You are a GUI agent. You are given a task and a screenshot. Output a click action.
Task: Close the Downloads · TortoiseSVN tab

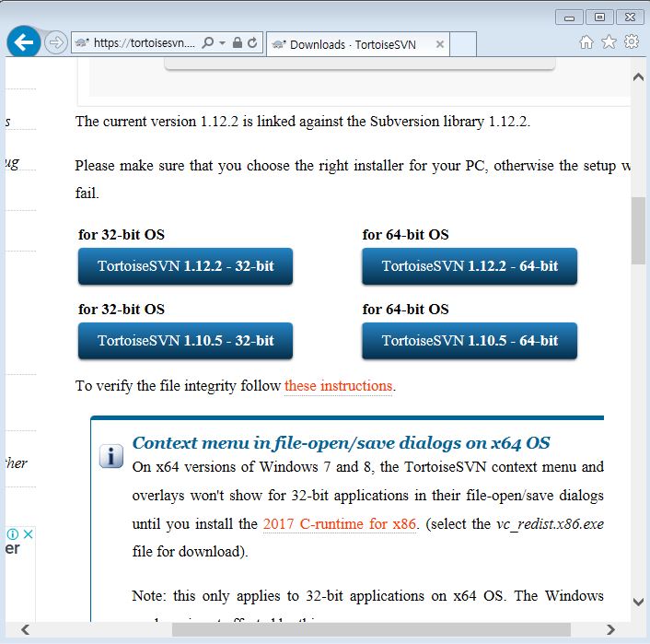click(x=440, y=44)
